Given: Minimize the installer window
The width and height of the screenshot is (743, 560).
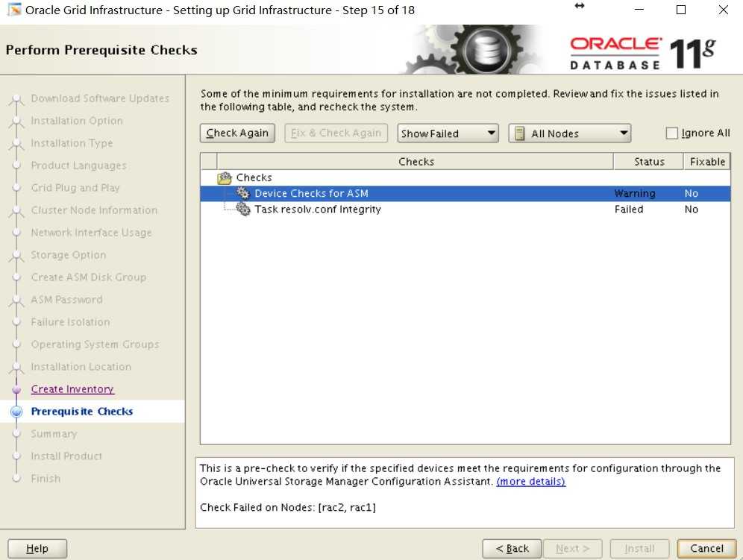Looking at the screenshot, I should click(639, 10).
